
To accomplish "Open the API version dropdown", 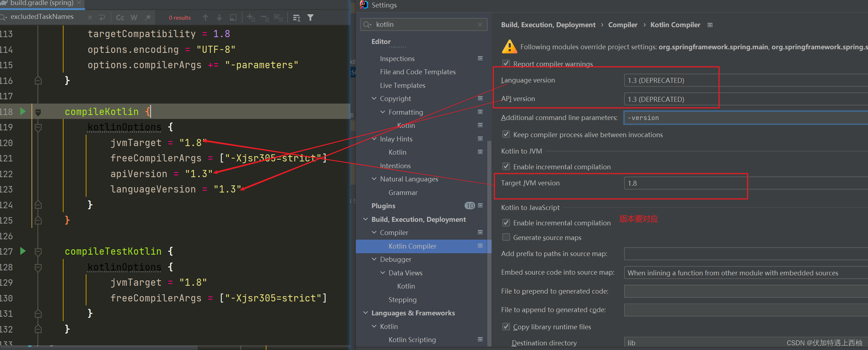I will point(746,99).
